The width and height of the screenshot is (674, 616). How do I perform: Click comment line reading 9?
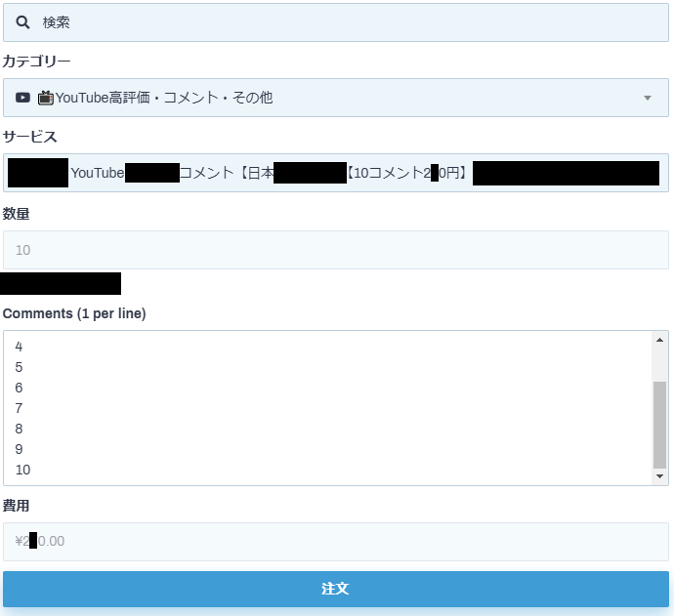click(19, 449)
